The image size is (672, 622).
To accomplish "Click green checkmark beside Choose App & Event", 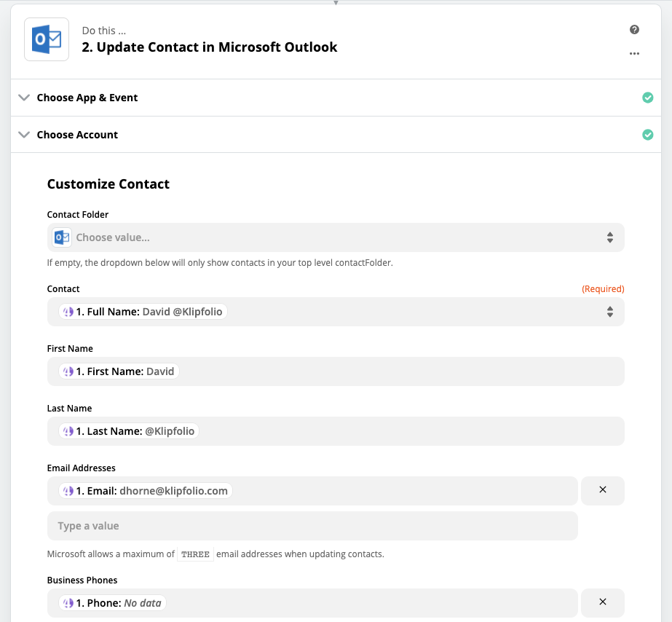I will point(647,98).
